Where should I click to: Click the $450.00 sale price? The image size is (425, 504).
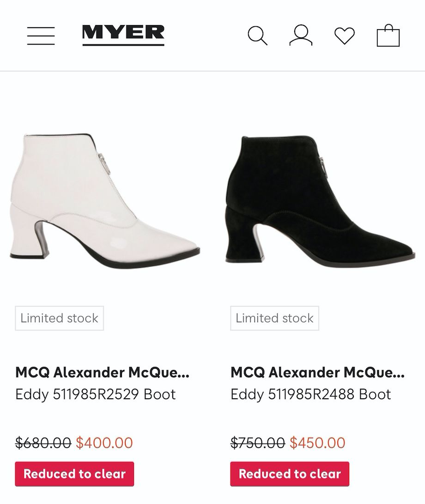(x=317, y=443)
